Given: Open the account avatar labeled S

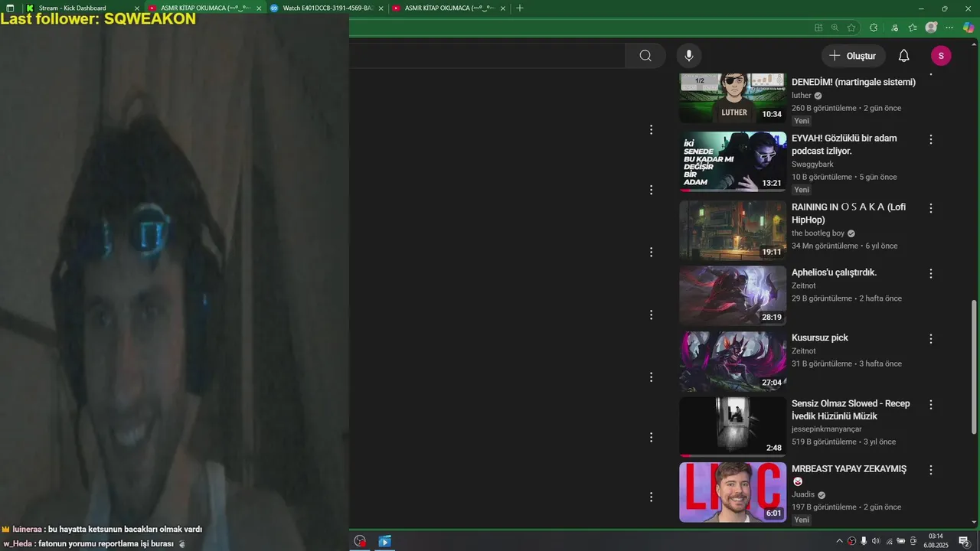Looking at the screenshot, I should coord(941,56).
